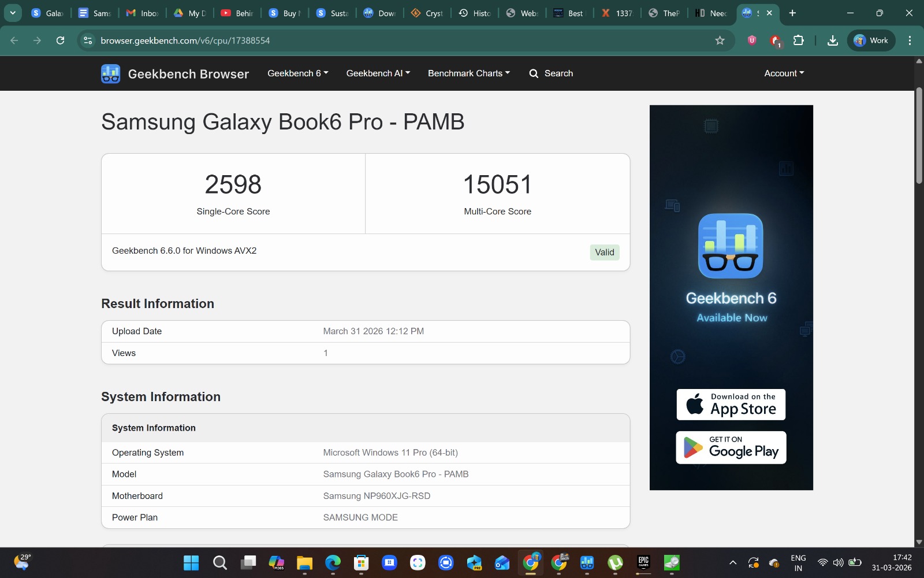The width and height of the screenshot is (924, 578).
Task: Click the Geekbench Browser logo icon
Action: 110,74
